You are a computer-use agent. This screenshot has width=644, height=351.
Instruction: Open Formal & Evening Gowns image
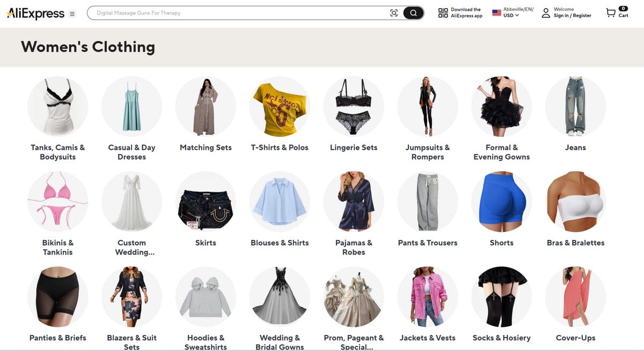click(x=502, y=106)
